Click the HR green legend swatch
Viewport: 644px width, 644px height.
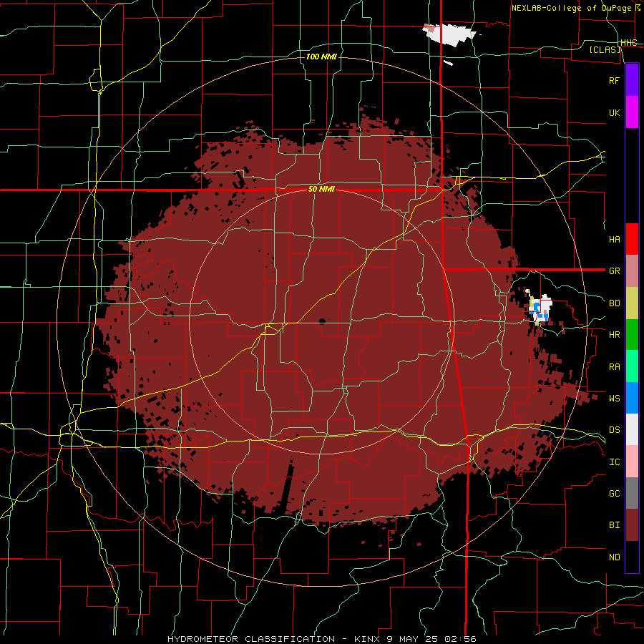coord(632,335)
